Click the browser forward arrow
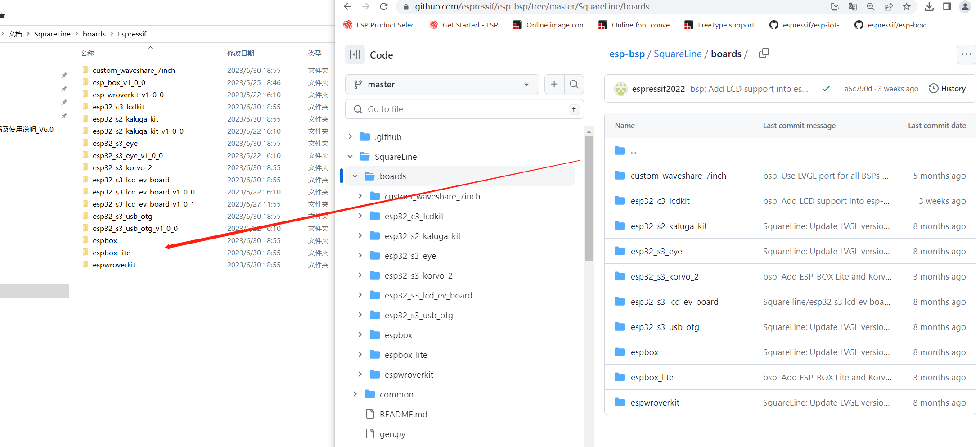This screenshot has height=447, width=980. (365, 6)
